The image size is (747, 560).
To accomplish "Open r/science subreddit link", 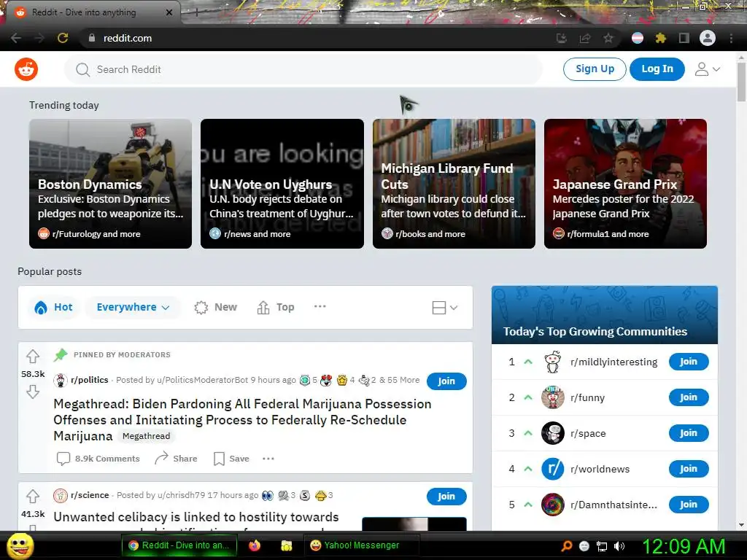I will [90, 495].
